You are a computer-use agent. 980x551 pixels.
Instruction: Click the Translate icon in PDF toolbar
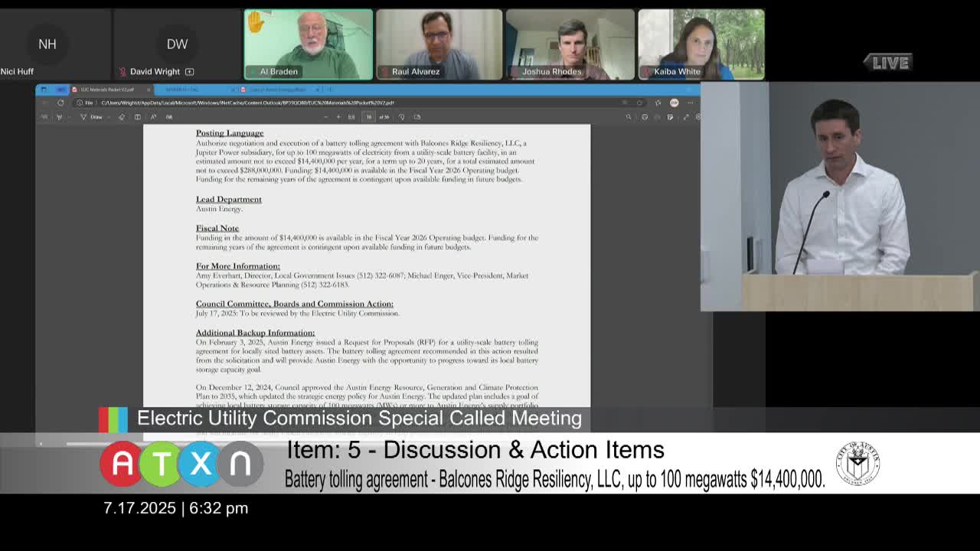pos(169,117)
